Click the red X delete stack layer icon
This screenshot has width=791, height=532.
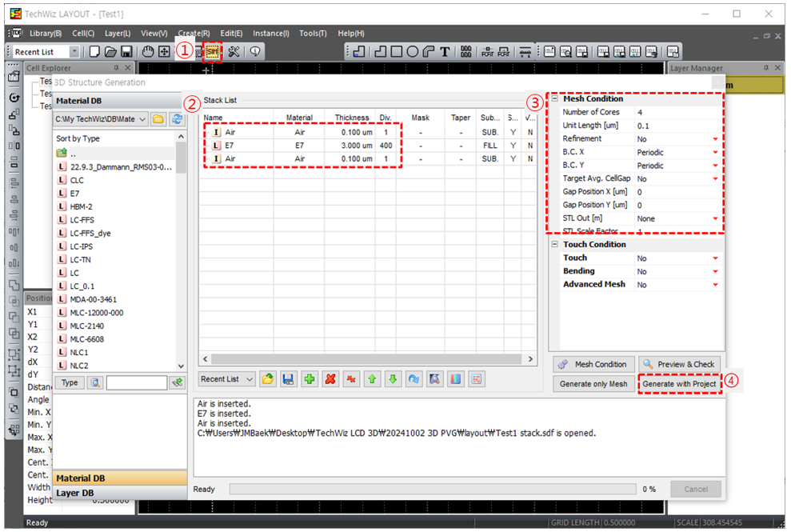pos(330,379)
